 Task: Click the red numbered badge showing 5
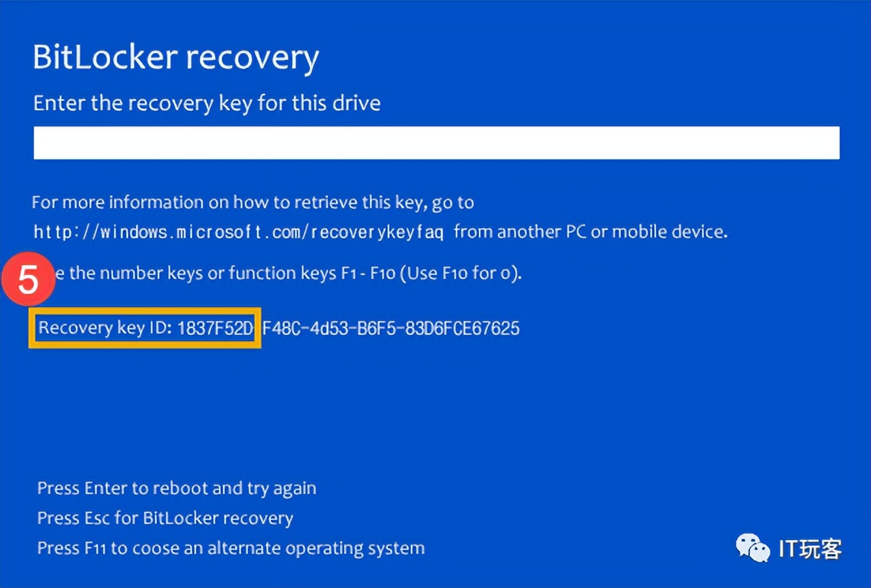pos(28,278)
